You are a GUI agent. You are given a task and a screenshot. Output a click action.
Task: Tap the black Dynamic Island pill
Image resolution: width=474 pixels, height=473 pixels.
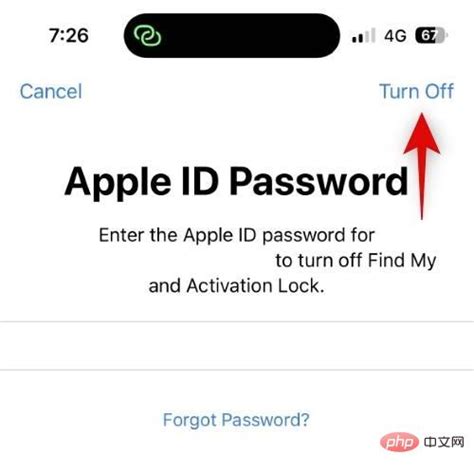232,35
